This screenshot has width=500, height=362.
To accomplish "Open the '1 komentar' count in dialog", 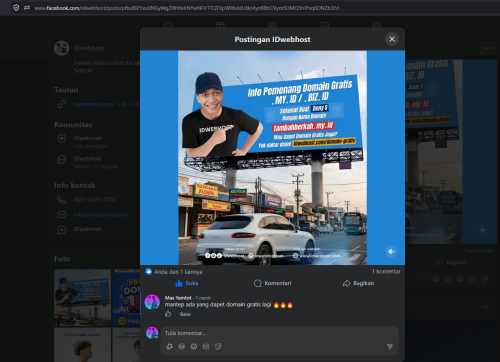I will click(x=386, y=271).
